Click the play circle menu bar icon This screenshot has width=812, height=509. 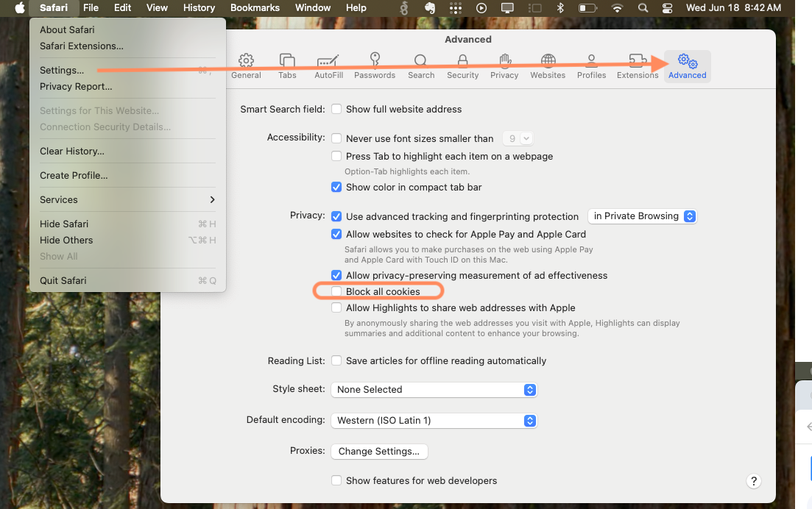point(481,8)
